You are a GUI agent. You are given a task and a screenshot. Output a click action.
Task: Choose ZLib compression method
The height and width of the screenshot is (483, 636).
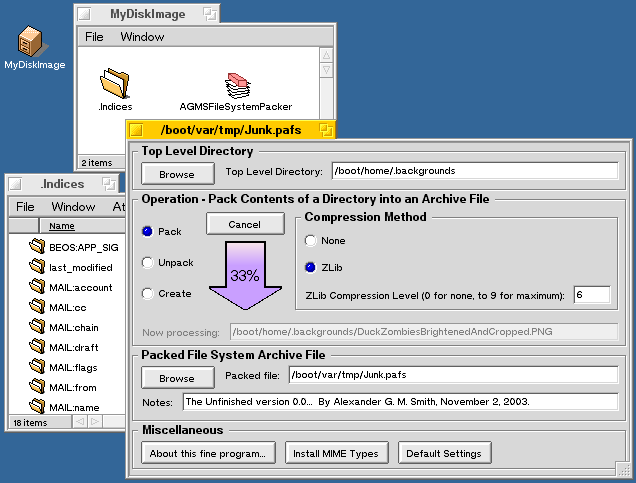click(310, 267)
